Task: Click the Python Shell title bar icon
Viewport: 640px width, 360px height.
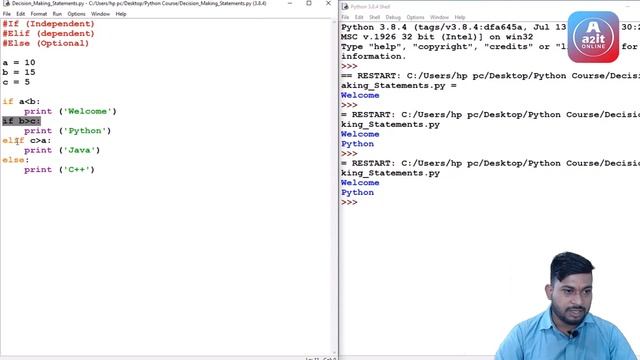Action: point(345,7)
